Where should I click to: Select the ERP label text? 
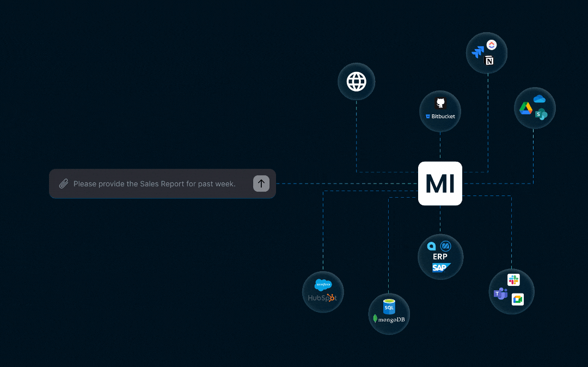click(440, 257)
